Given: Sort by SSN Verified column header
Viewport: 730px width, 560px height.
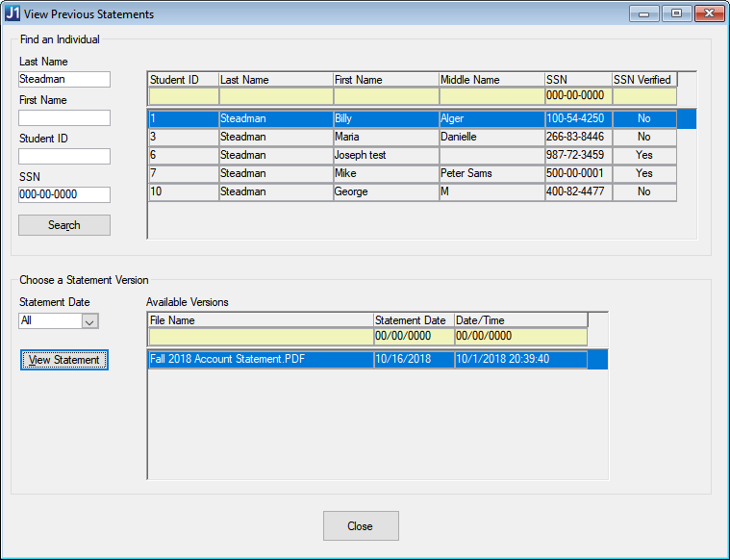Looking at the screenshot, I should (x=643, y=80).
